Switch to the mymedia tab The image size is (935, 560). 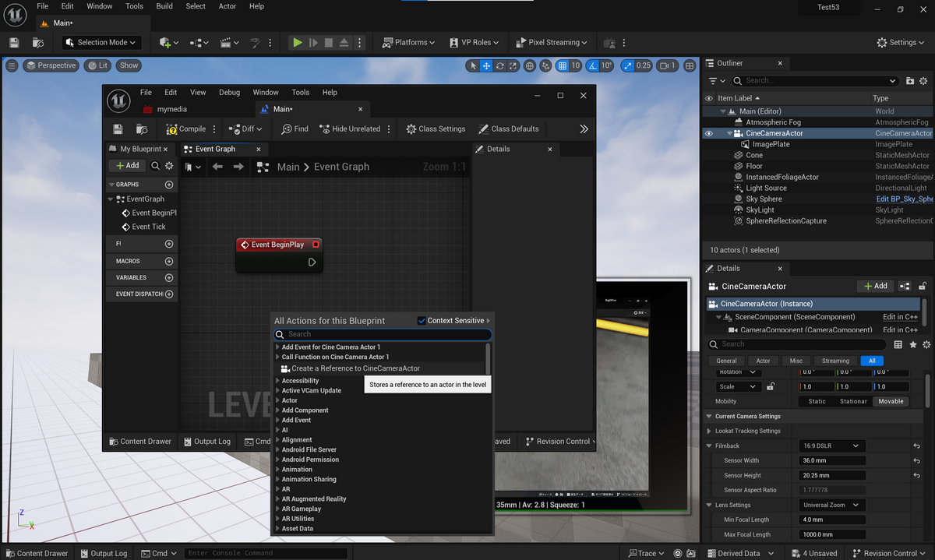pyautogui.click(x=172, y=110)
